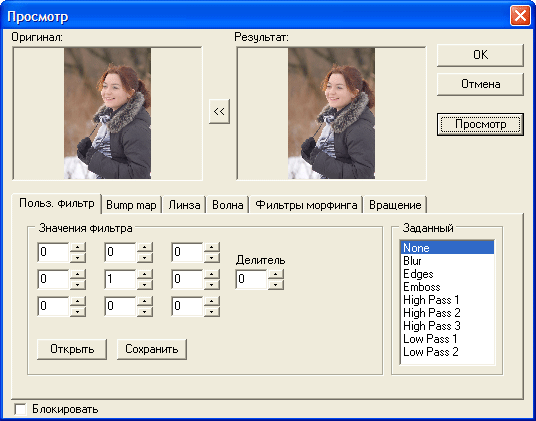Decrease the top-left filter matrix value
The height and width of the screenshot is (421, 536).
click(78, 258)
